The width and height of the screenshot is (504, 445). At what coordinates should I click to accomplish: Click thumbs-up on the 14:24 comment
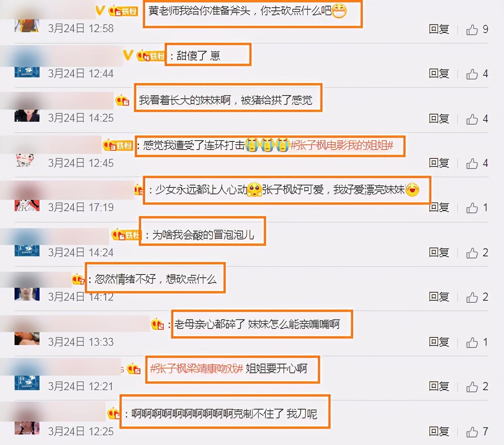pos(472,253)
